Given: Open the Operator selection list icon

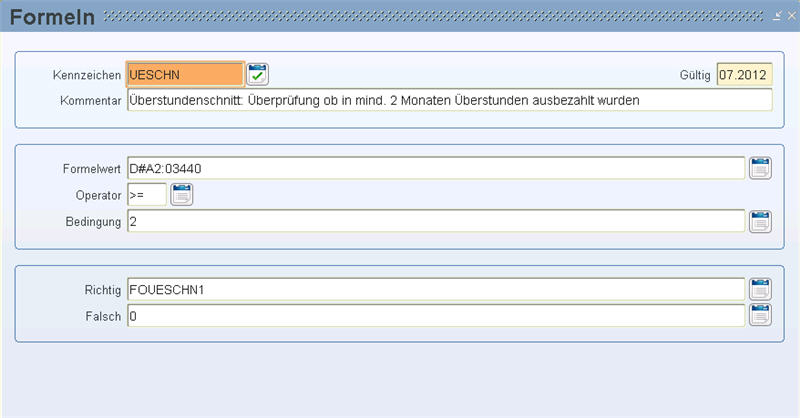Looking at the screenshot, I should pyautogui.click(x=182, y=194).
